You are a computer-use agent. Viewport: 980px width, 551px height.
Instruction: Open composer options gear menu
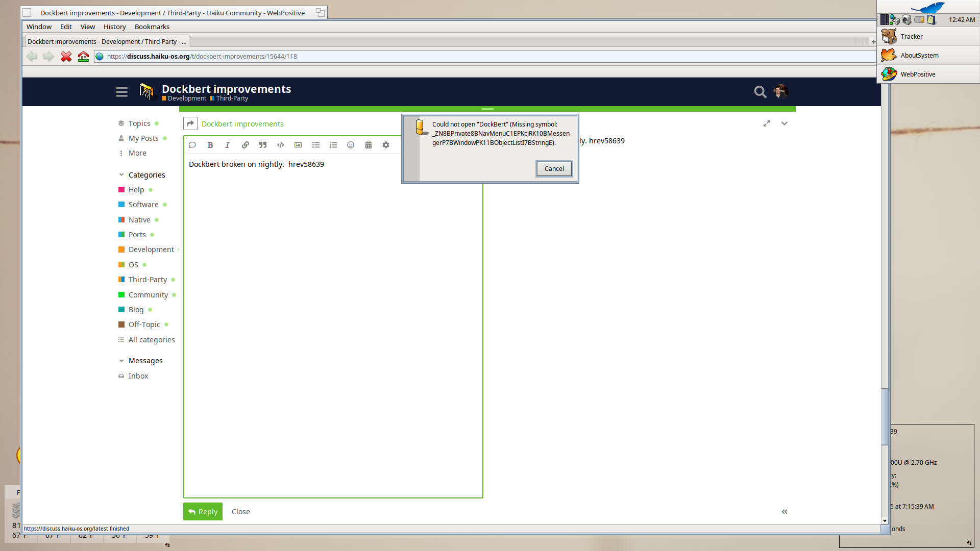click(x=386, y=145)
